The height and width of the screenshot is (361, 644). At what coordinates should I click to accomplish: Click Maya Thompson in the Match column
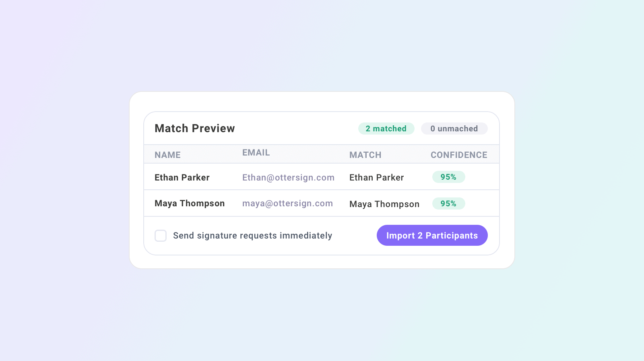(384, 204)
